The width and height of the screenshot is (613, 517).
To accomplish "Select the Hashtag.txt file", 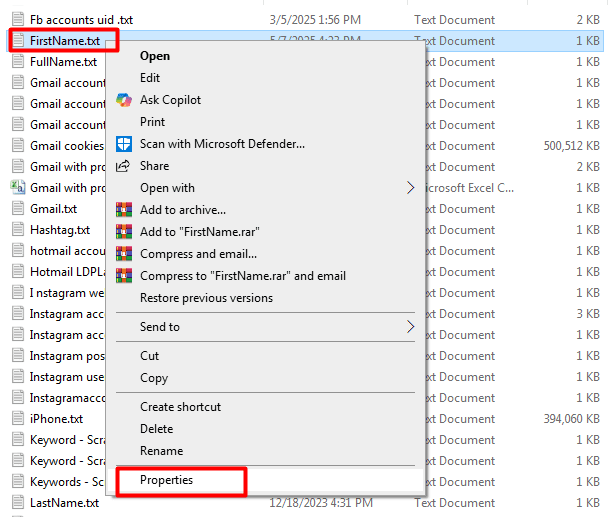I will 60,230.
